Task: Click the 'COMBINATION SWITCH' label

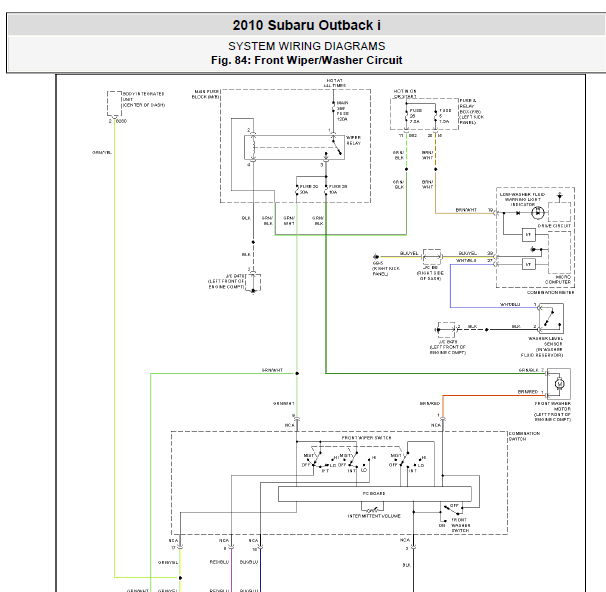Action: pyautogui.click(x=524, y=436)
